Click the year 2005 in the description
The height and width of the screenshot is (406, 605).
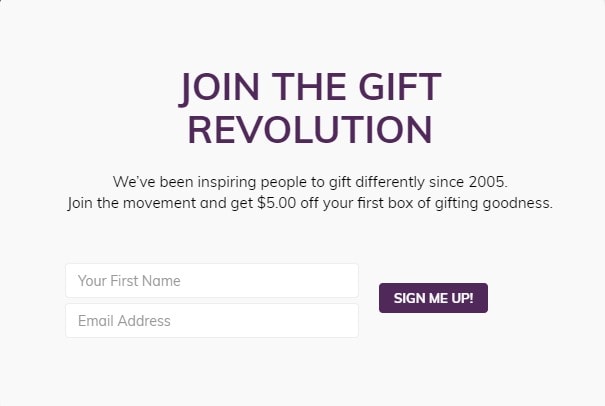(x=488, y=182)
